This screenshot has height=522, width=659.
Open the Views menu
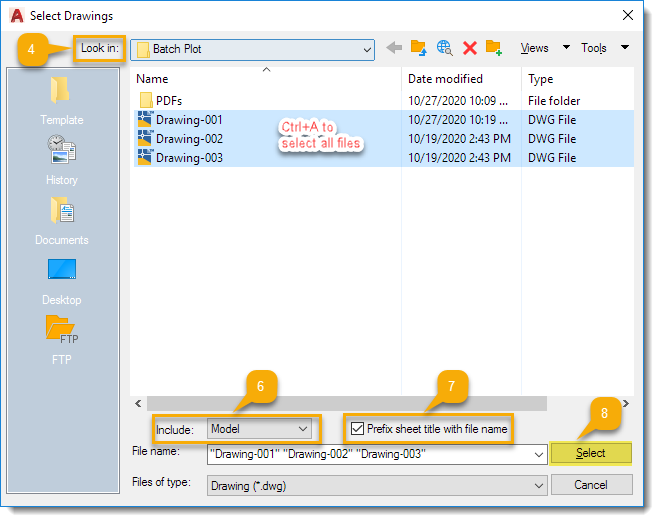pyautogui.click(x=534, y=48)
